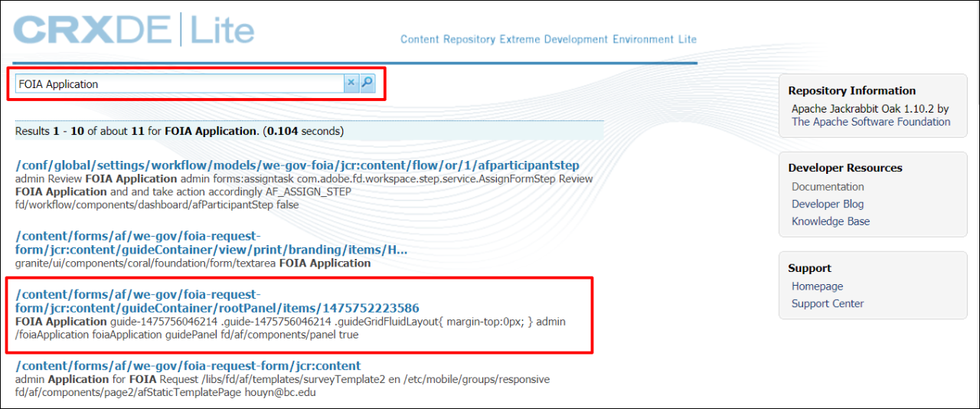Click the Developer Resources heading
This screenshot has width=980, height=409.
point(845,168)
